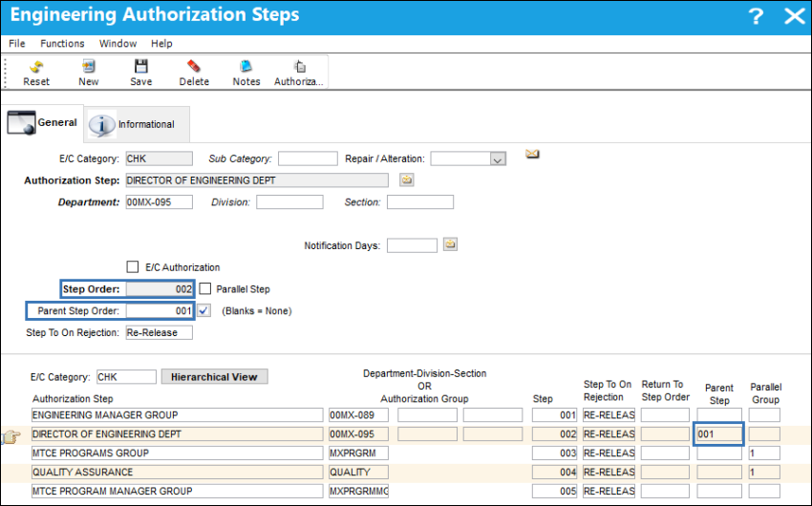Open the Help menu
This screenshot has width=812, height=506.
tap(161, 44)
